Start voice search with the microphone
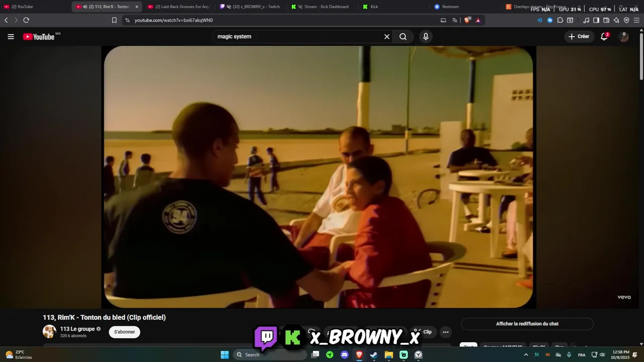The image size is (644, 362). click(x=426, y=37)
